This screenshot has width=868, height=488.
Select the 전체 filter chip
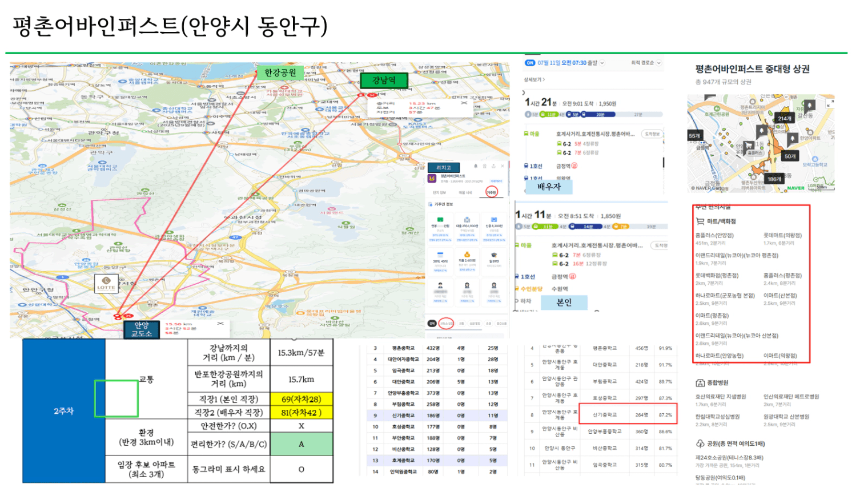432,324
